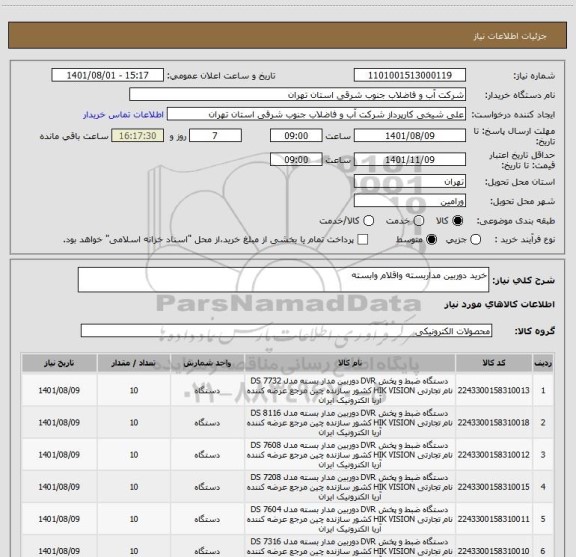The height and width of the screenshot is (557, 576).
Task: Click the کد کالا column header
Action: (494, 363)
